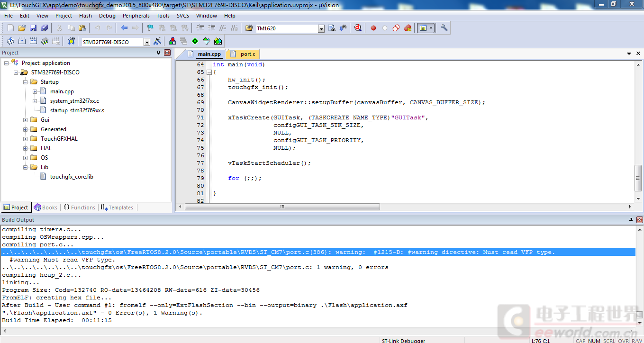The width and height of the screenshot is (644, 343).
Task: Click the Find icon right of the TM1620 box
Action: click(332, 28)
